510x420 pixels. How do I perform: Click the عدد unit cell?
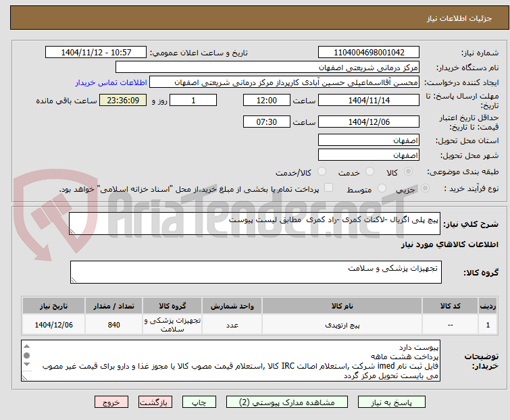point(232,324)
